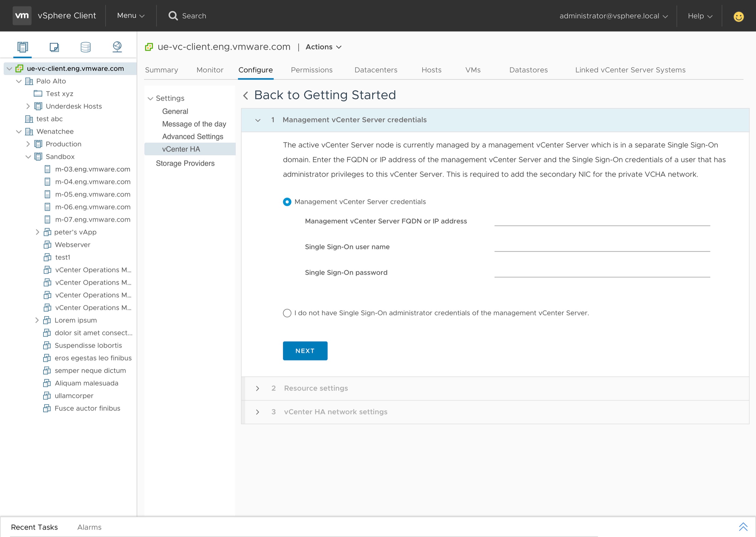
Task: Click the m-05.eng.vmware.com host icon
Action: (48, 194)
